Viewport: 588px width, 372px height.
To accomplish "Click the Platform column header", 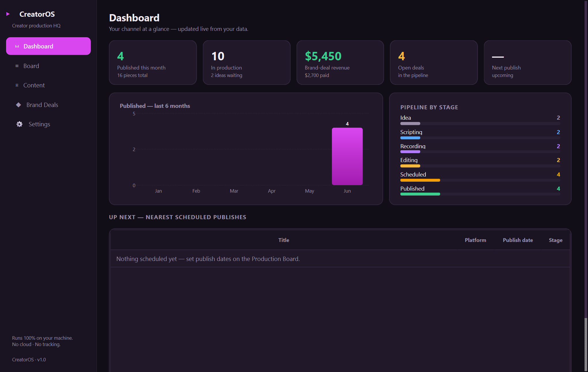I will tap(475, 240).
